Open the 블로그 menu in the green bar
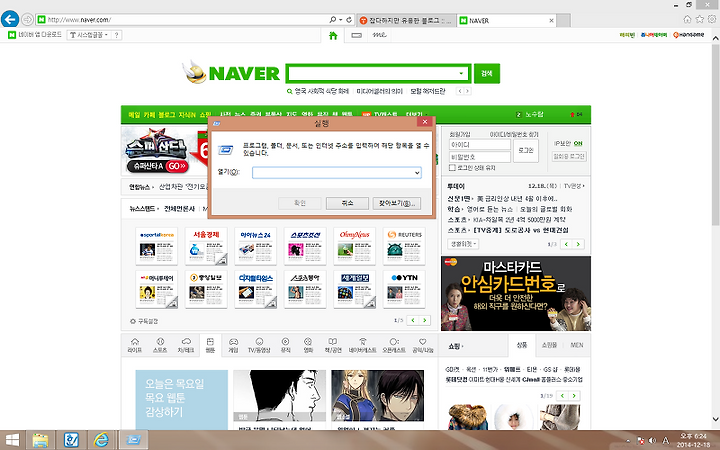Viewport: 720px width, 450px height. [167, 114]
